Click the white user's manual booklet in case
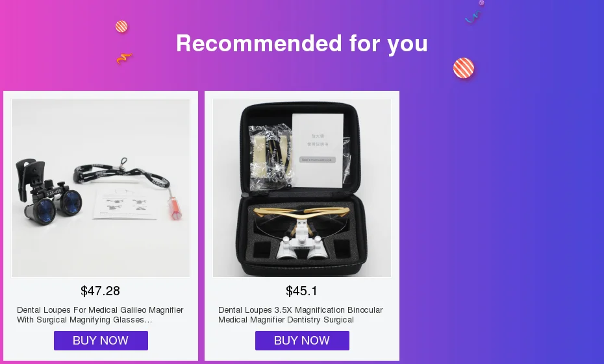 pyautogui.click(x=318, y=150)
